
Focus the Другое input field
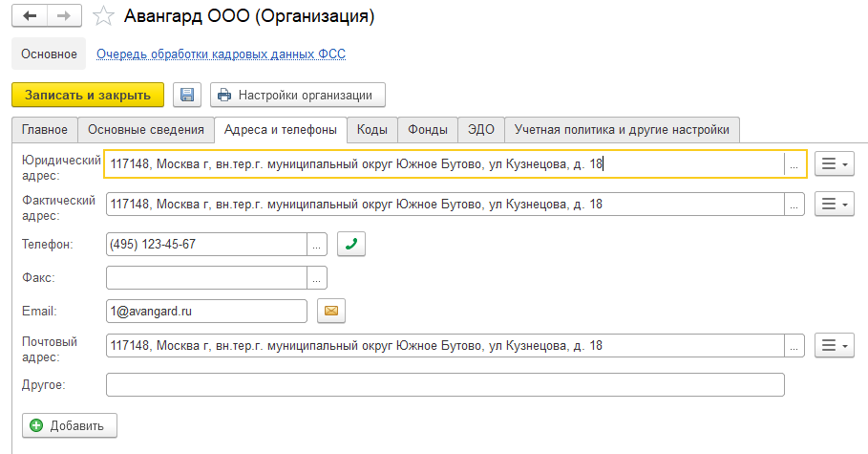click(x=445, y=384)
